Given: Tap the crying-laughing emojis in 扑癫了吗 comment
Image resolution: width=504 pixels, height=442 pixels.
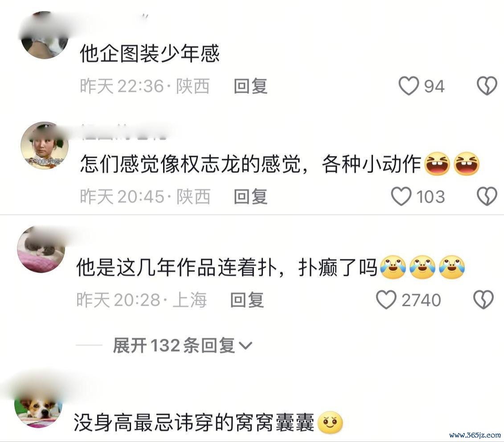Looking at the screenshot, I should click(422, 267).
